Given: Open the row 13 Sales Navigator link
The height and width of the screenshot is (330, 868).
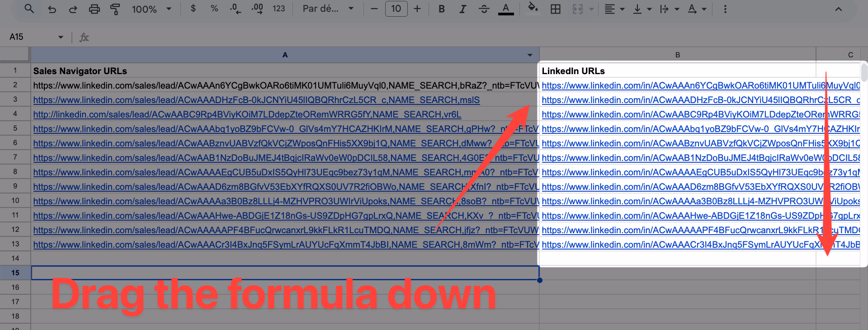Looking at the screenshot, I should point(286,245).
